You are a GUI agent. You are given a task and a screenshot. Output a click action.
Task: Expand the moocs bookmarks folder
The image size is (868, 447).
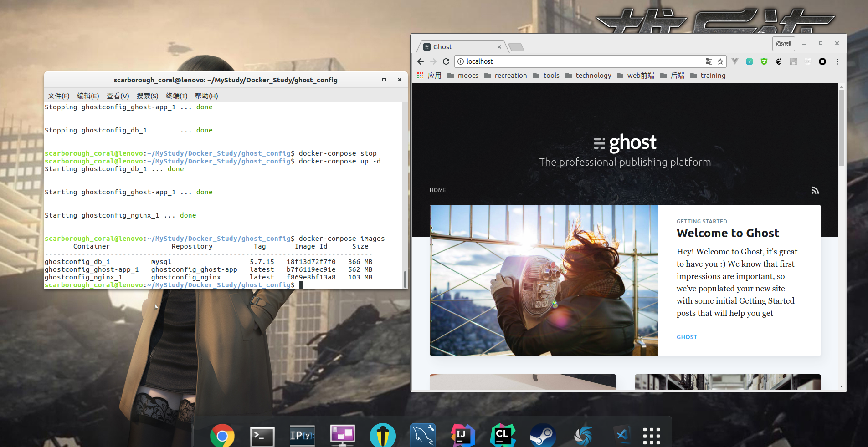point(463,76)
